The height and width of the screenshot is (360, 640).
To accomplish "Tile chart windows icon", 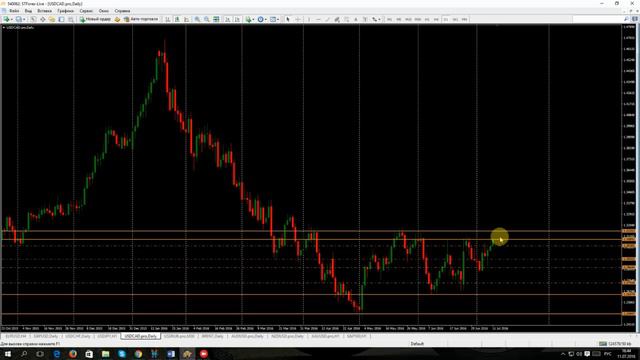I will (x=216, y=19).
